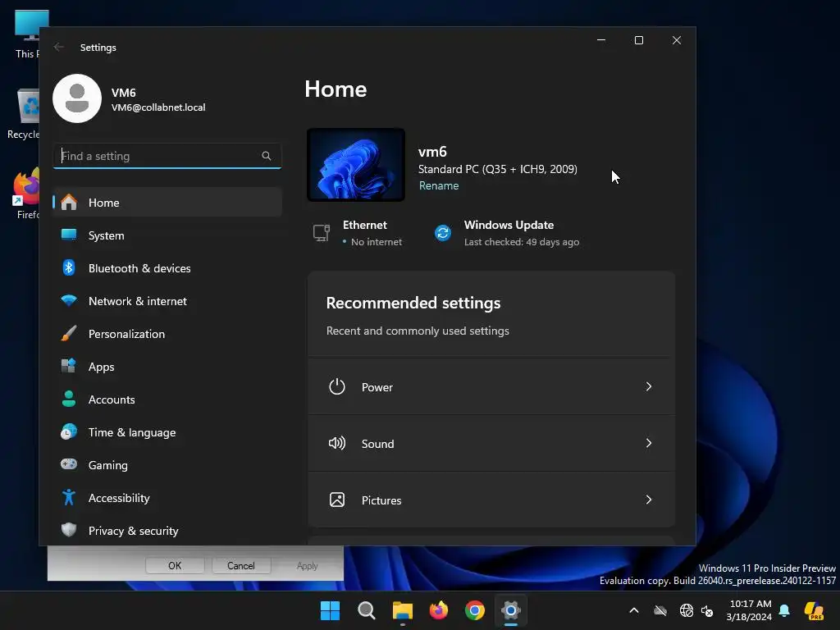This screenshot has height=630, width=840.
Task: Click the Power row label
Action: coord(377,387)
